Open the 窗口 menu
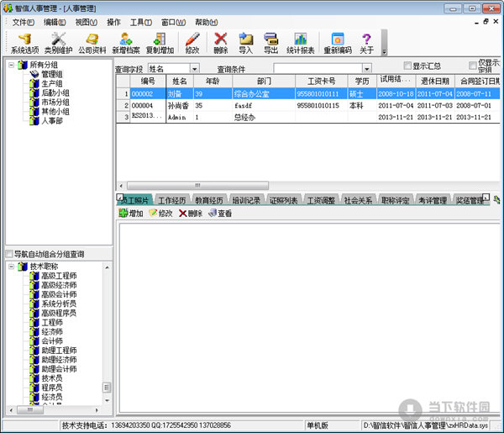The width and height of the screenshot is (504, 433). 173,22
